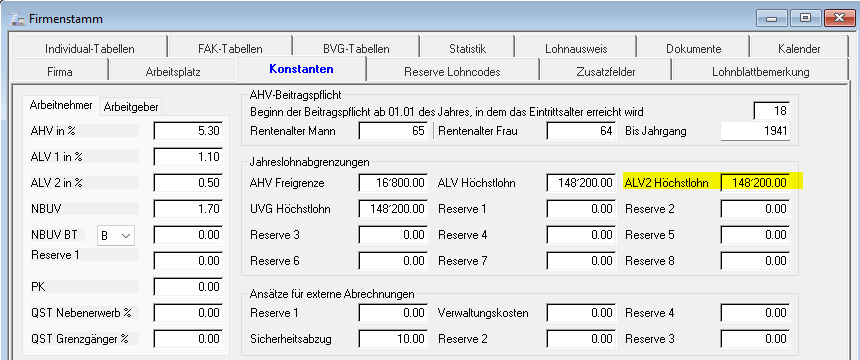This screenshot has width=860, height=360.
Task: Open the Lohnausweis tab
Action: coord(576,48)
